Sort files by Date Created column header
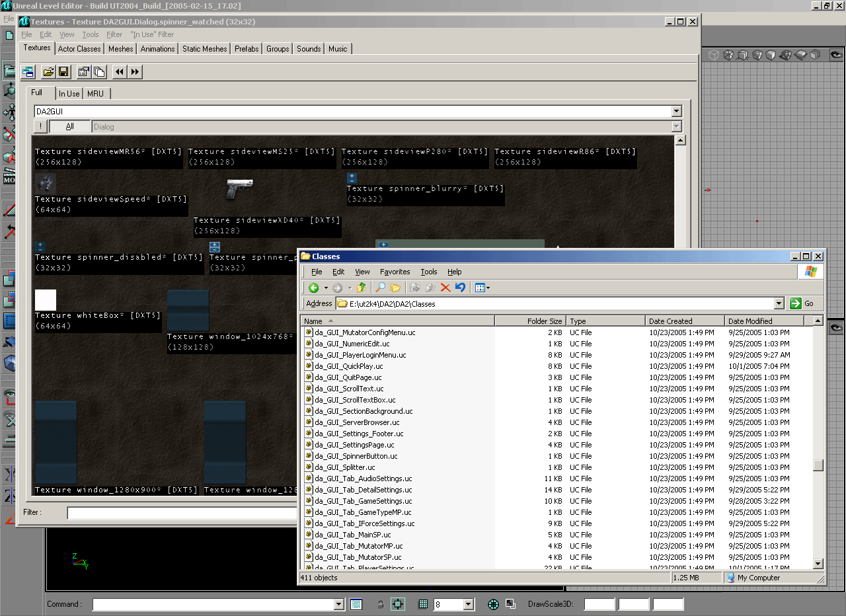 tap(685, 321)
